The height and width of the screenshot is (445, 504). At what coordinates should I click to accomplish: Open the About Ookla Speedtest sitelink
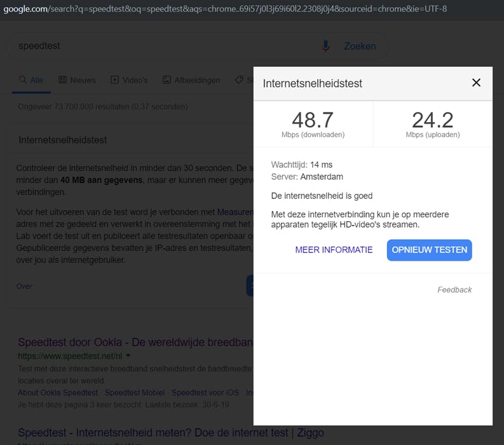58,393
